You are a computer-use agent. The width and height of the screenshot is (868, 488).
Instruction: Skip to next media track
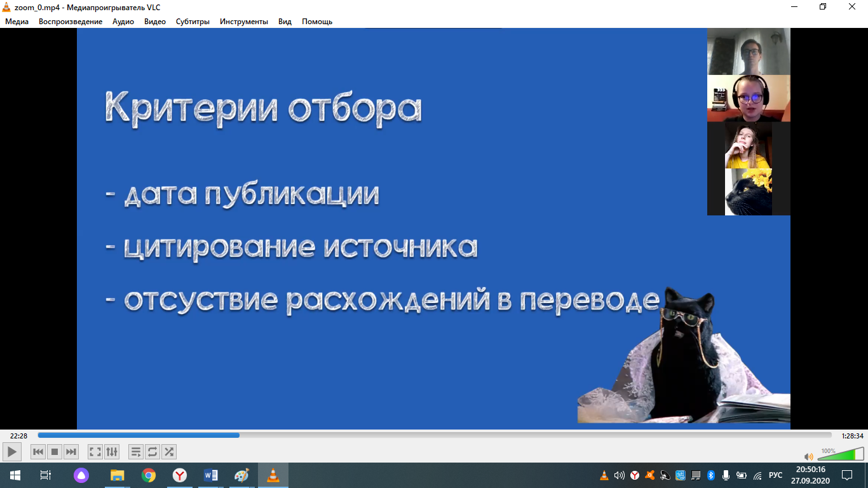71,452
